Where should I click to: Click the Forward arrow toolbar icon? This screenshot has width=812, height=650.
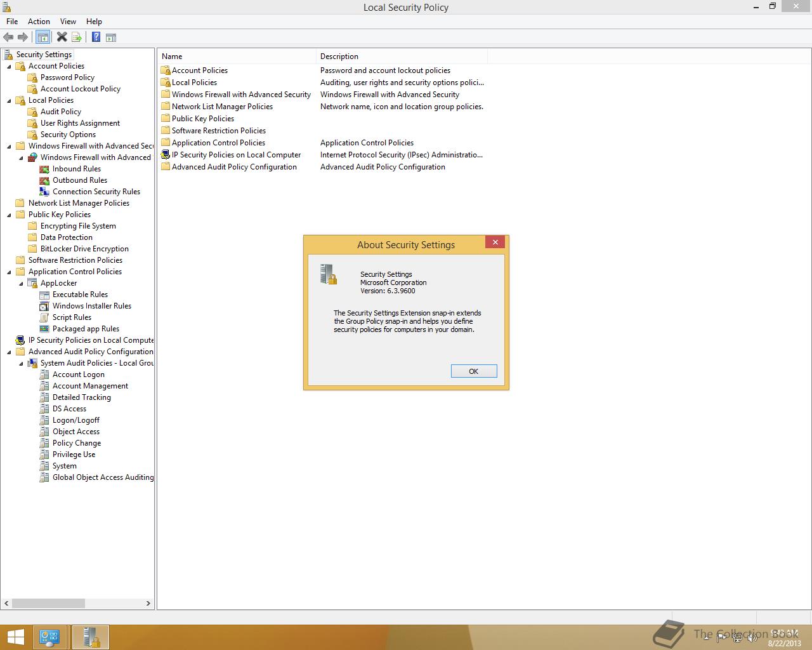pyautogui.click(x=23, y=37)
